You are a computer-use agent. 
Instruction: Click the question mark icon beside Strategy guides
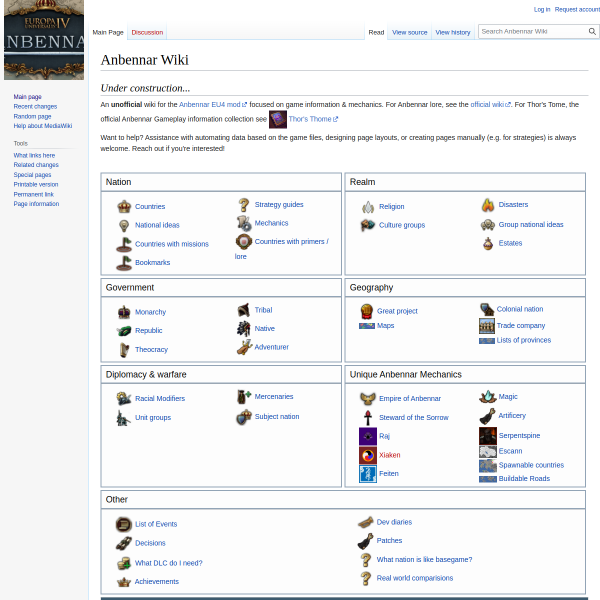244,205
